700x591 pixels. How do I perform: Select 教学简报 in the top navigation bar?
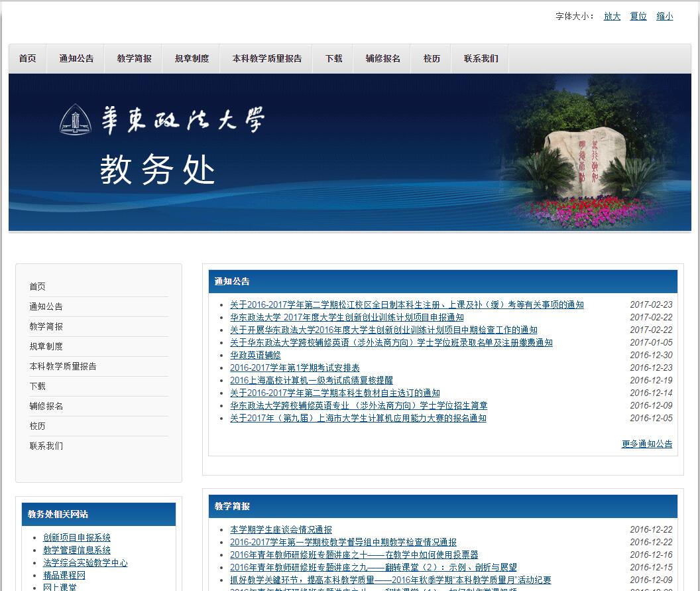(x=134, y=58)
